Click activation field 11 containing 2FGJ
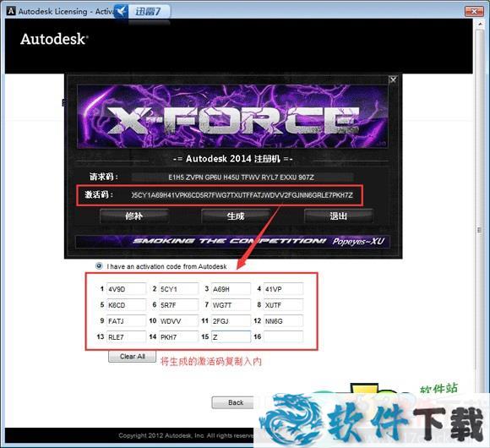Screen dimensions: 490x448 coord(231,320)
